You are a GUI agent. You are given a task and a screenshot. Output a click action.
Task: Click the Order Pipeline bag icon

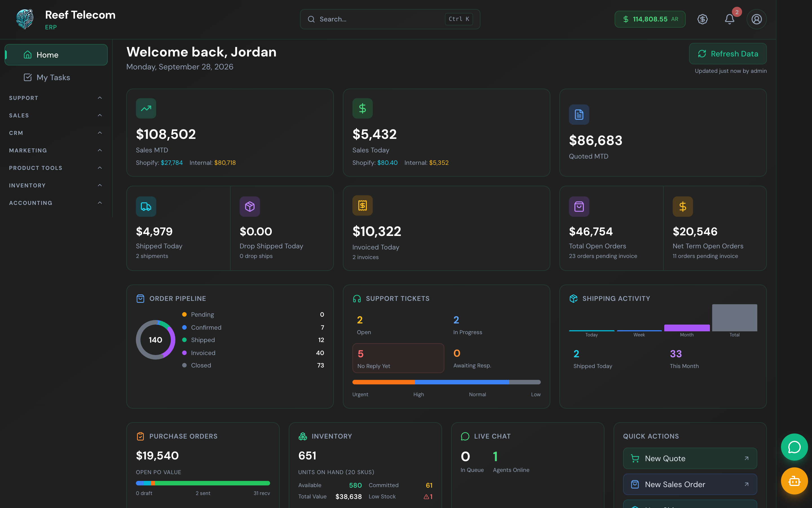point(140,298)
